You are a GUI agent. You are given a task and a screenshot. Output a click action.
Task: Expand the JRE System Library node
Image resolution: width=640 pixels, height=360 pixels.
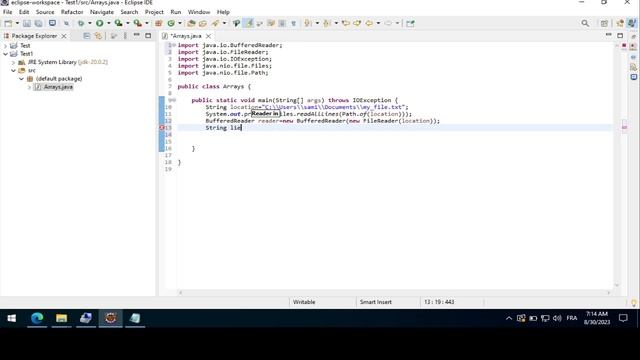pyautogui.click(x=13, y=62)
